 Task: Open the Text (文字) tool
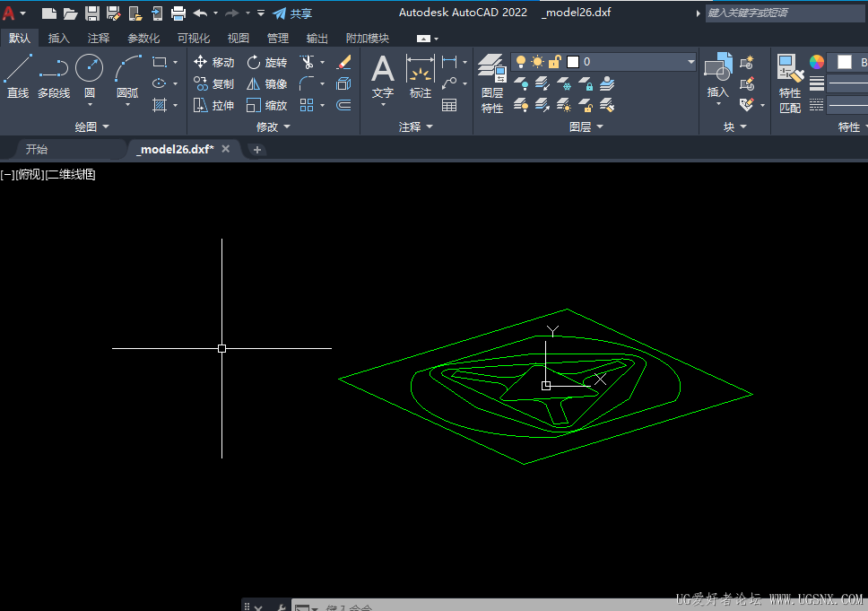coord(383,76)
